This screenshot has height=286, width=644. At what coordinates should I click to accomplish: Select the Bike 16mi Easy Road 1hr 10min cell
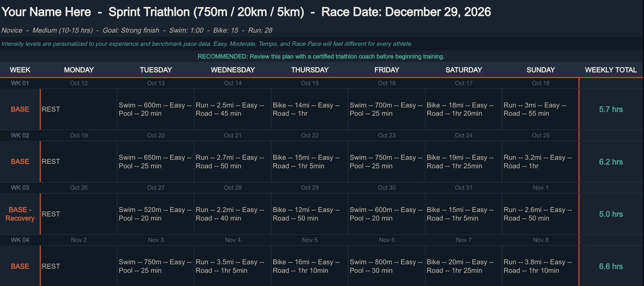pos(309,266)
